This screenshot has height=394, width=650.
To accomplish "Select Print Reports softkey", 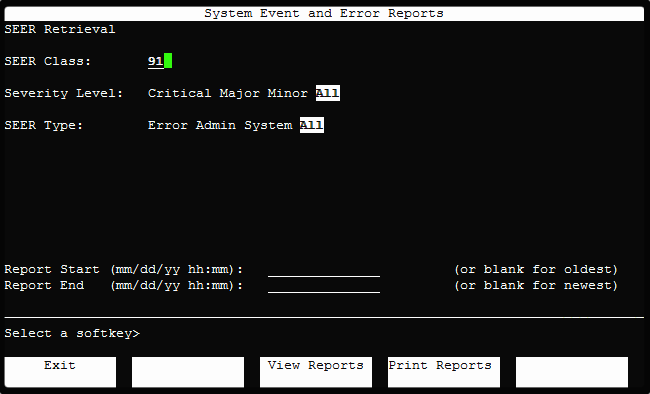I will pyautogui.click(x=444, y=372).
